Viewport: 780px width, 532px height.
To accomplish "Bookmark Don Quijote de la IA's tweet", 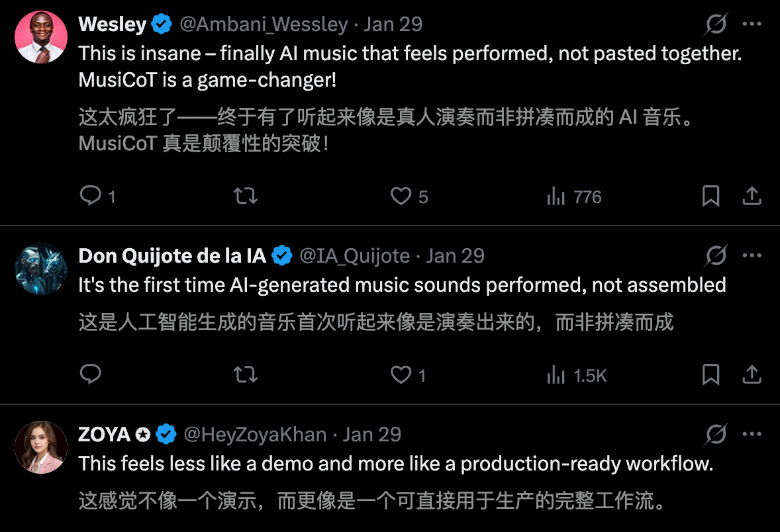I will click(710, 375).
